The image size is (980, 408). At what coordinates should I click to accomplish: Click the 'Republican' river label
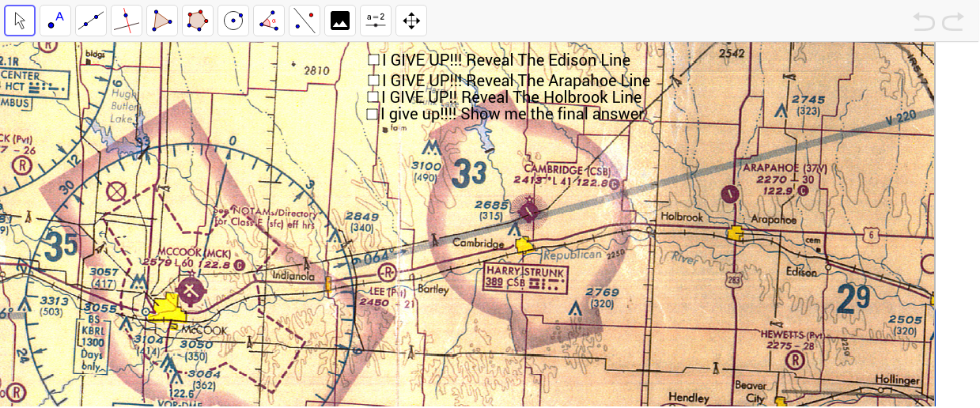click(573, 257)
